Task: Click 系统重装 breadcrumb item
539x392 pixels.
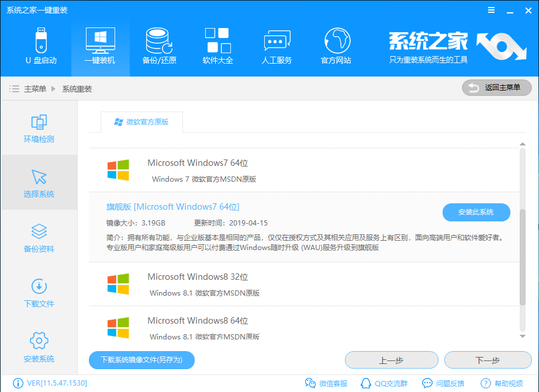Action: click(77, 89)
